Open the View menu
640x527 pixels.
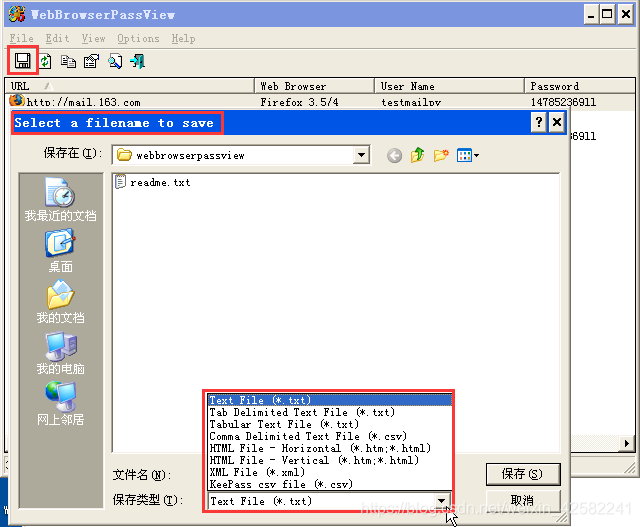click(x=93, y=38)
